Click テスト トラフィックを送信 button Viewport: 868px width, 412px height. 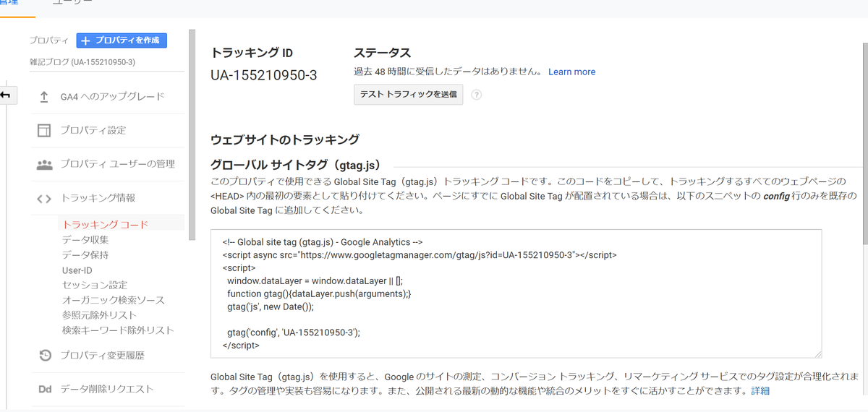tap(408, 95)
